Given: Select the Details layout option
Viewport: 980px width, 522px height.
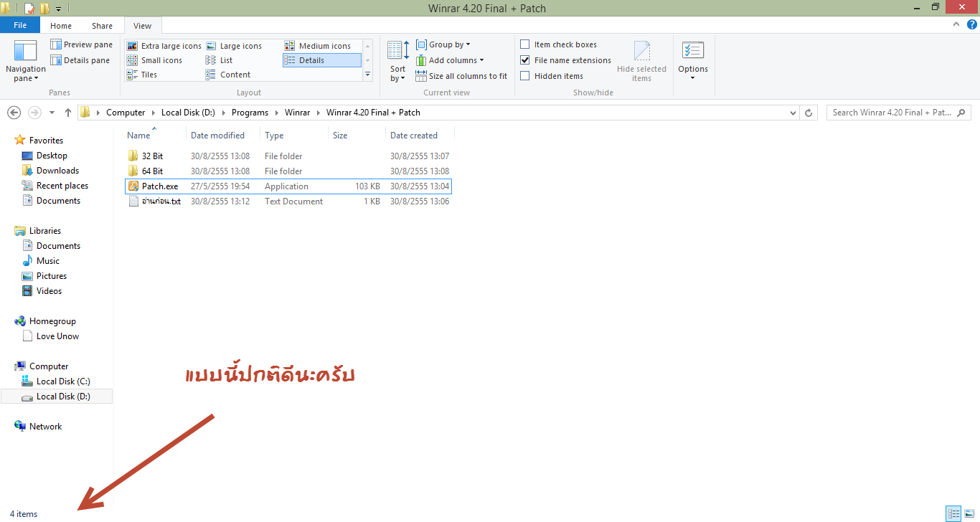Looking at the screenshot, I should click(x=322, y=60).
